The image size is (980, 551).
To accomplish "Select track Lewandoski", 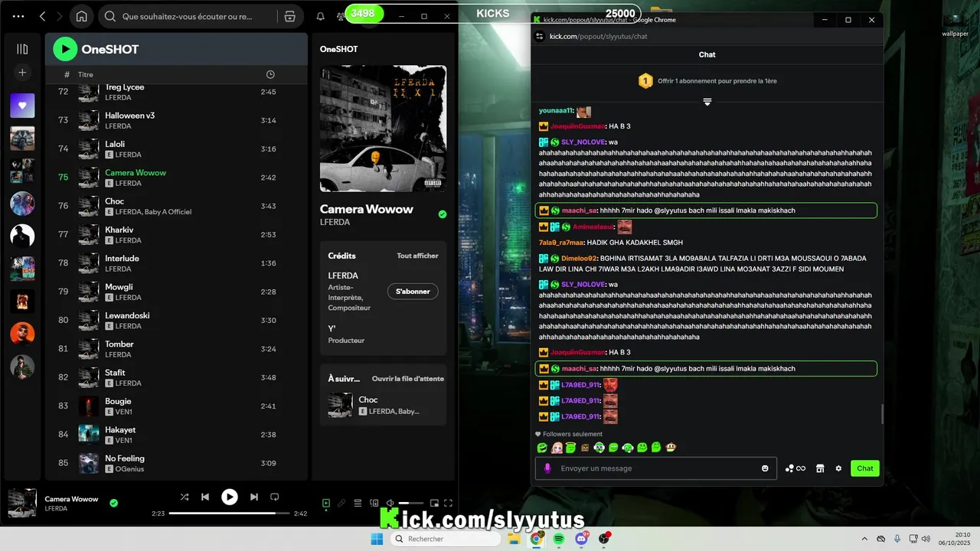I will tap(176, 320).
